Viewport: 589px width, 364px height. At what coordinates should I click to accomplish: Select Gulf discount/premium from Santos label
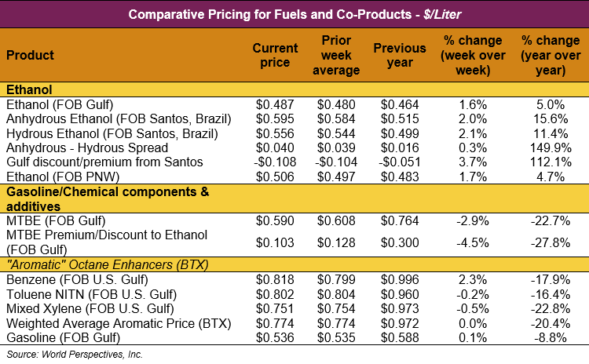[104, 162]
